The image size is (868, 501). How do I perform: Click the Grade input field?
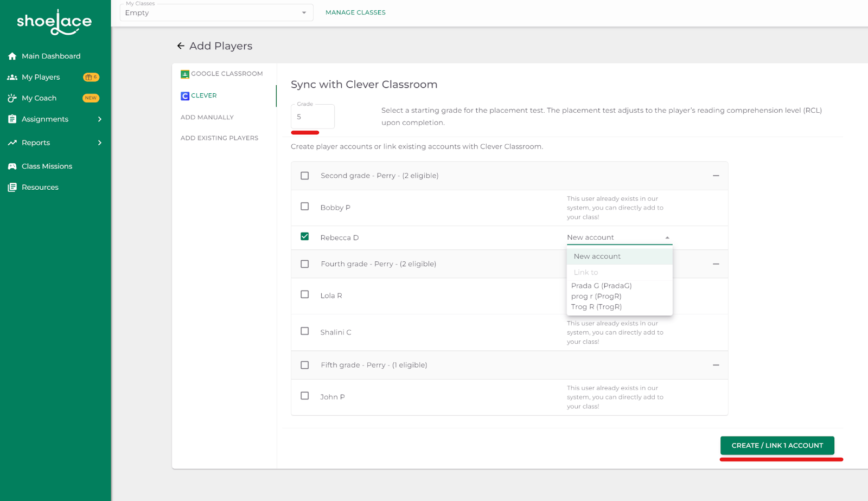point(313,117)
